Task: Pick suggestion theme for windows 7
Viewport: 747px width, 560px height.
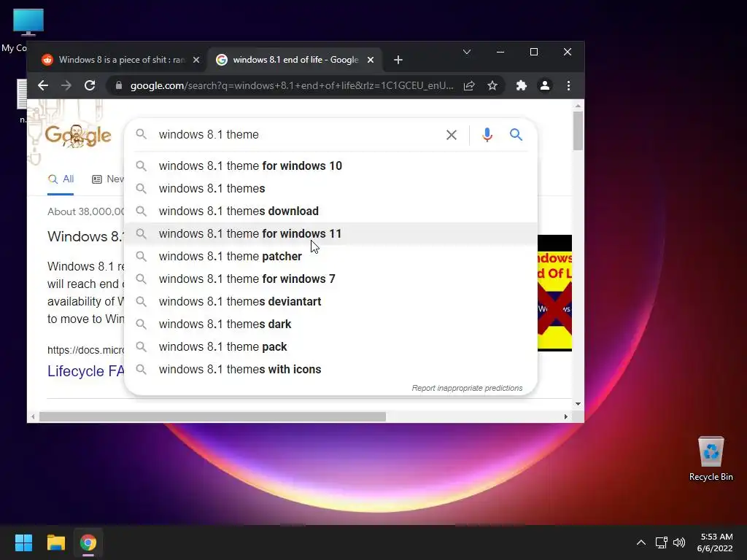Action: click(x=330, y=279)
